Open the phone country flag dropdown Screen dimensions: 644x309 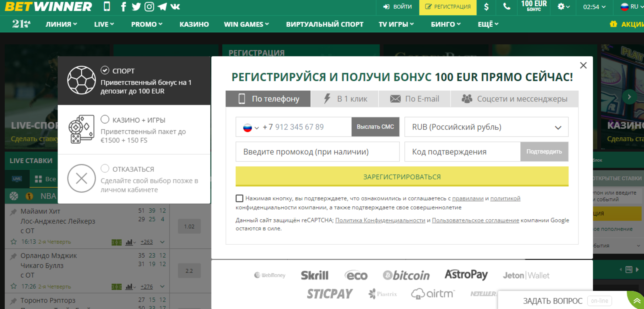click(x=251, y=127)
